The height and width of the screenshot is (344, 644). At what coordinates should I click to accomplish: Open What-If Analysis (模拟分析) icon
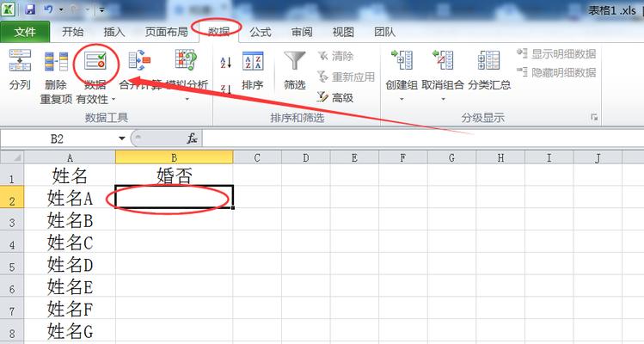coord(186,60)
